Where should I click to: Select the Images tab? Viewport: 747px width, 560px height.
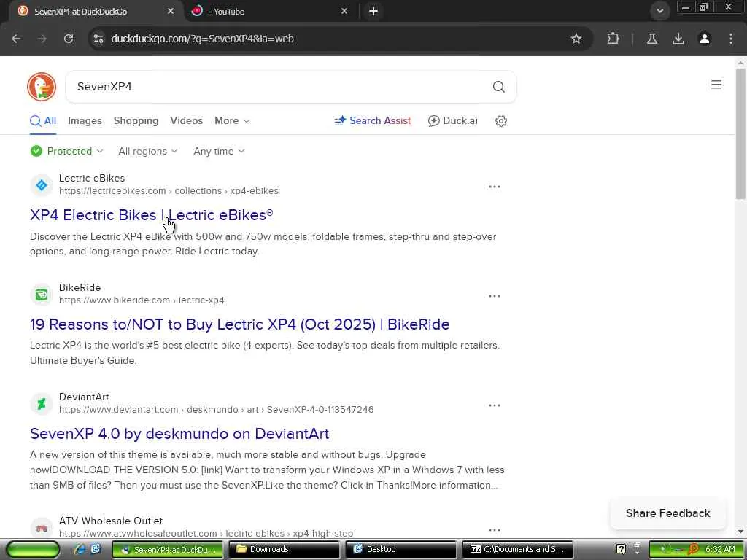coord(85,121)
